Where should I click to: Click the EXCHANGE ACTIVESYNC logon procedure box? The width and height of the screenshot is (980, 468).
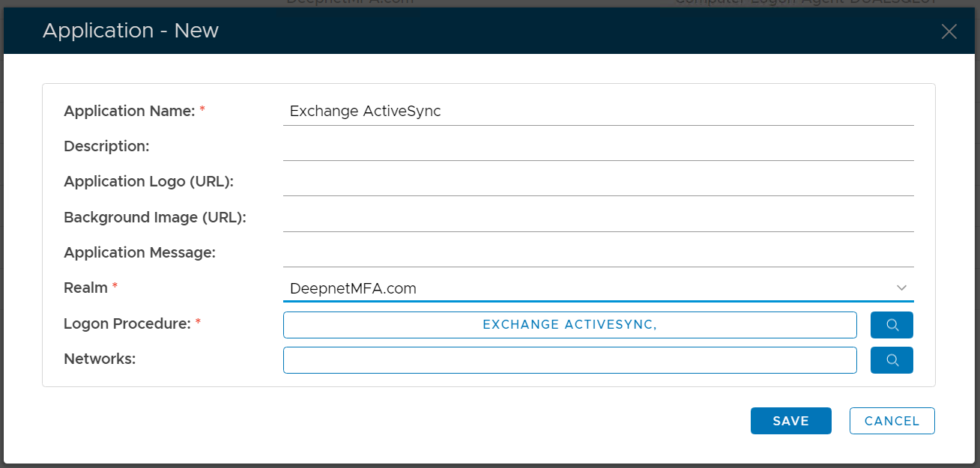tap(569, 325)
